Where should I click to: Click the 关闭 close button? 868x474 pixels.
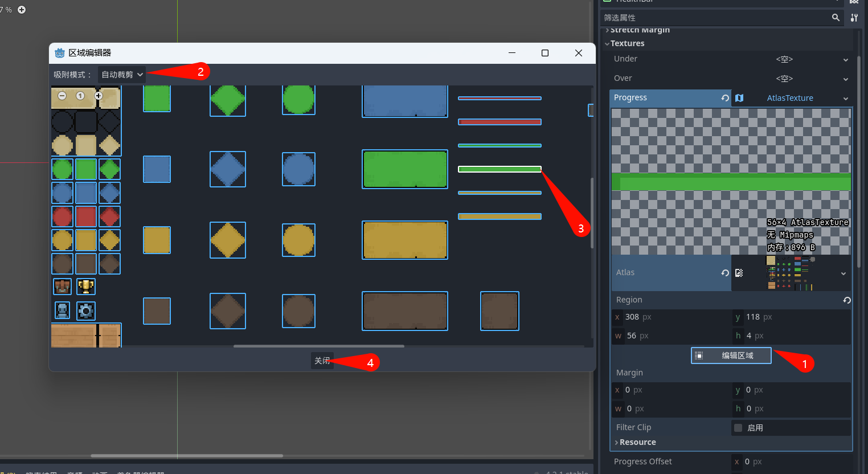(x=322, y=361)
